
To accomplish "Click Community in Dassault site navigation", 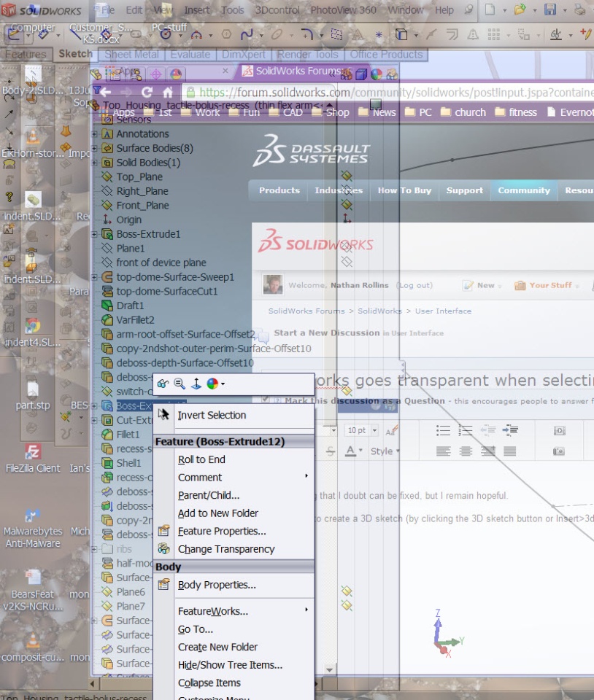I will tap(524, 190).
